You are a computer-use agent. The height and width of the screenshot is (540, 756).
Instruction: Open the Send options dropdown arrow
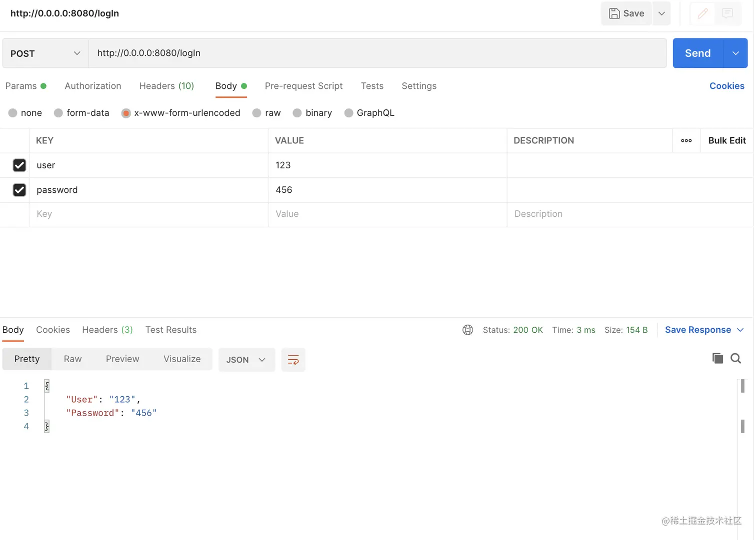click(x=735, y=53)
